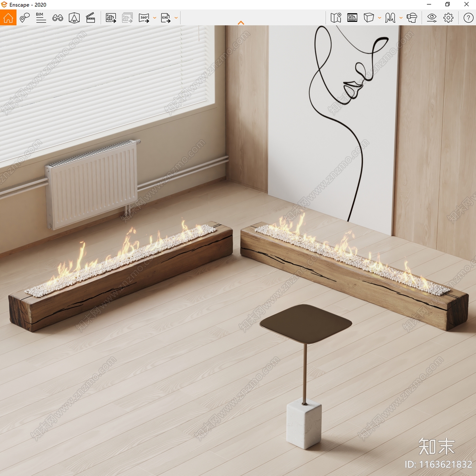Enable VR headset mode
The width and height of the screenshot is (476, 476).
coord(412,18)
